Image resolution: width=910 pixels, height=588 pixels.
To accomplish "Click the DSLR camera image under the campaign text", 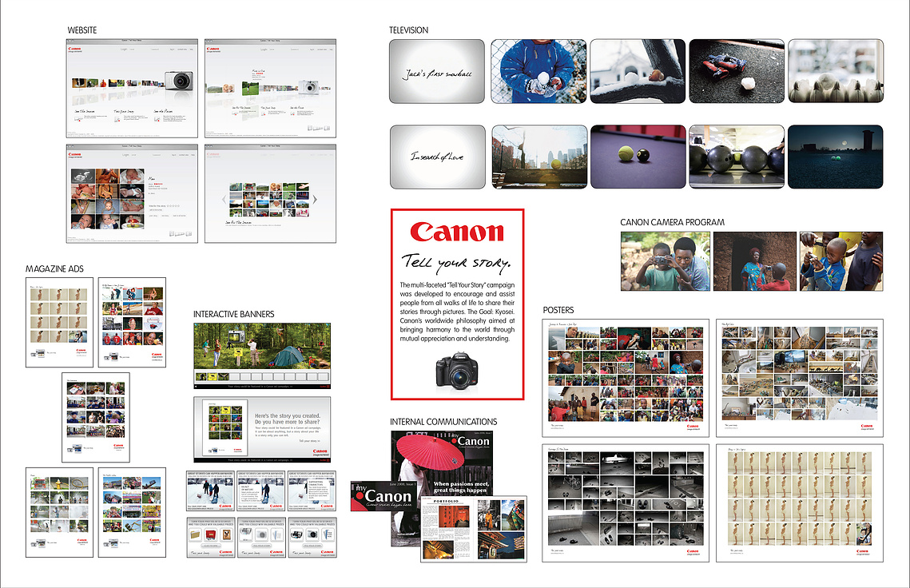I will pyautogui.click(x=458, y=371).
